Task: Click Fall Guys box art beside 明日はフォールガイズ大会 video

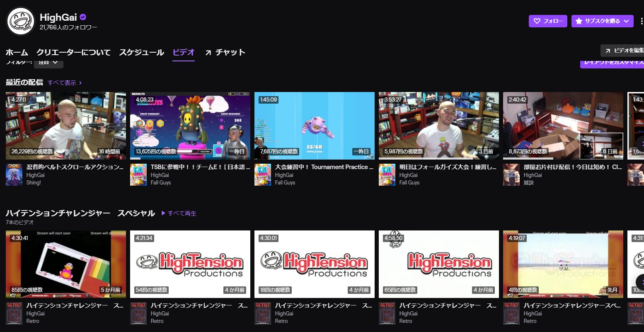Action: coord(387,174)
